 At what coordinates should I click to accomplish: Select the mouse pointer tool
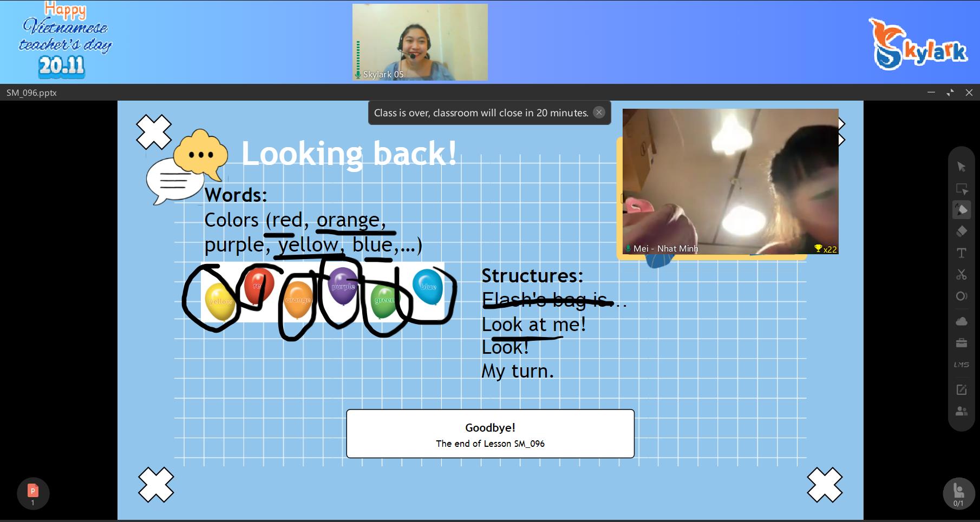[961, 167]
